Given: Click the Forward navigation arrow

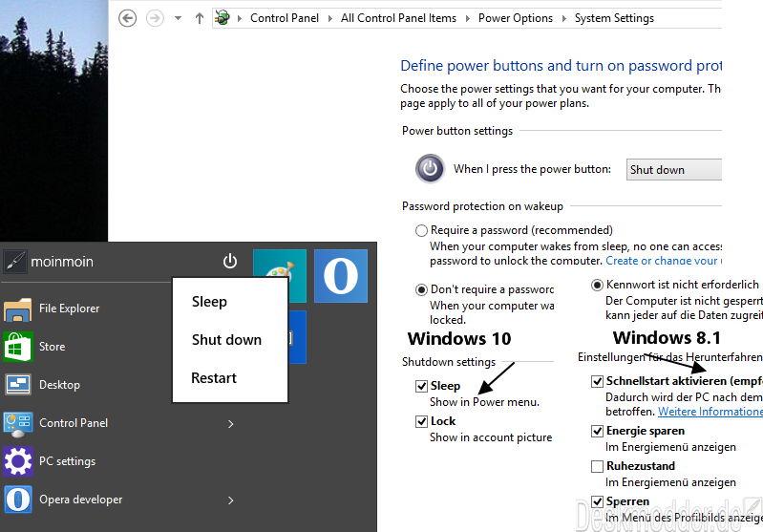Looking at the screenshot, I should coord(155,18).
